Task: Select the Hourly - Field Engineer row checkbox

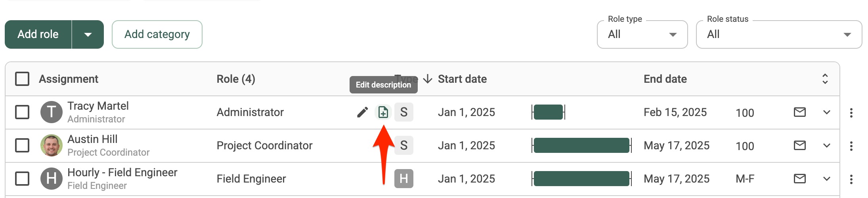Action: (x=22, y=179)
